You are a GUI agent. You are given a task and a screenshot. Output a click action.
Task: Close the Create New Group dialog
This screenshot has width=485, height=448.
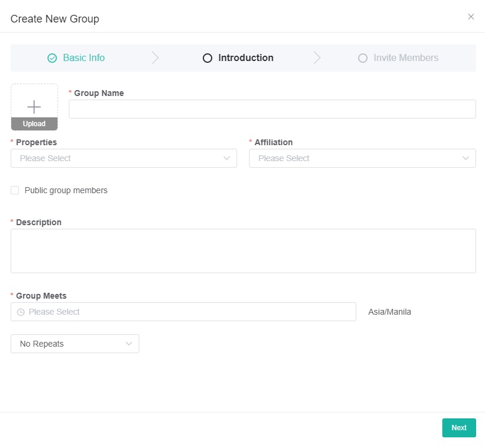471,17
